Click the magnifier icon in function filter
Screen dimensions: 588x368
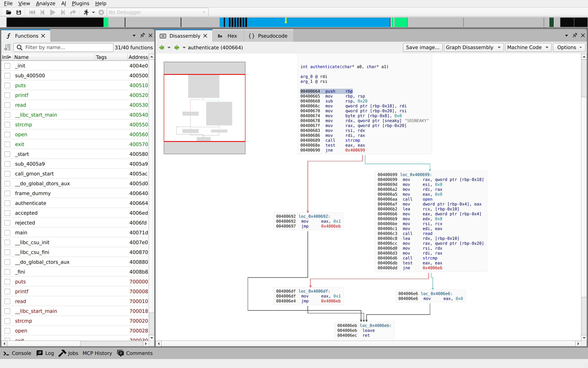pyautogui.click(x=19, y=47)
